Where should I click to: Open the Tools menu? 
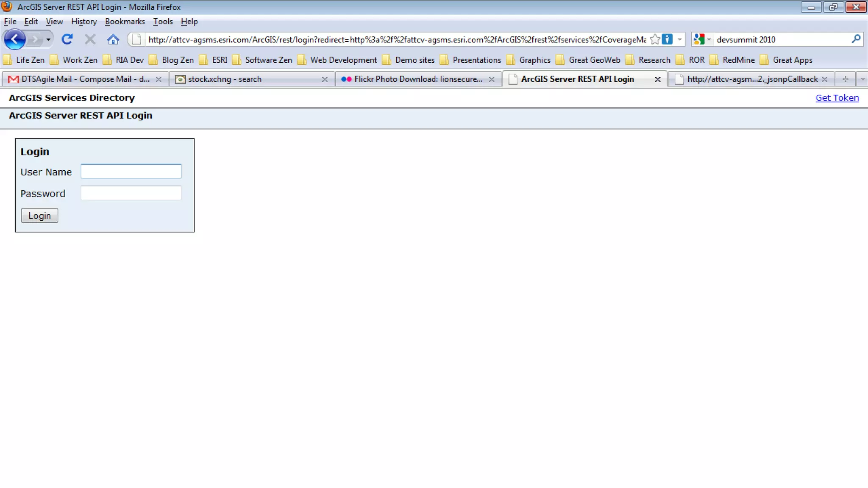(163, 22)
